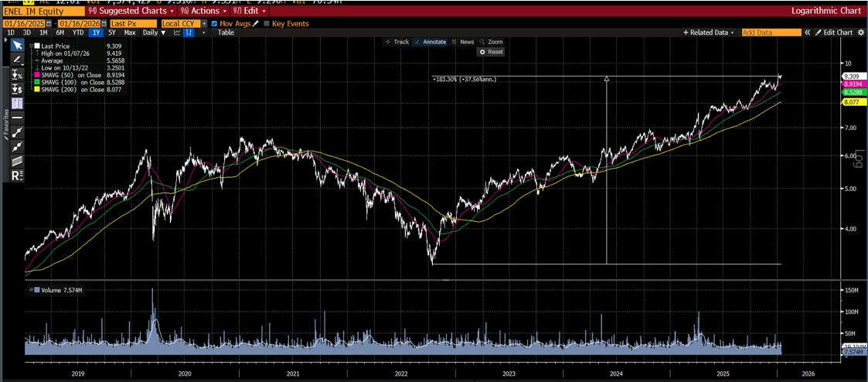Click the start date 01/16/2025 field
The width and height of the screenshot is (868, 382).
pyautogui.click(x=25, y=24)
